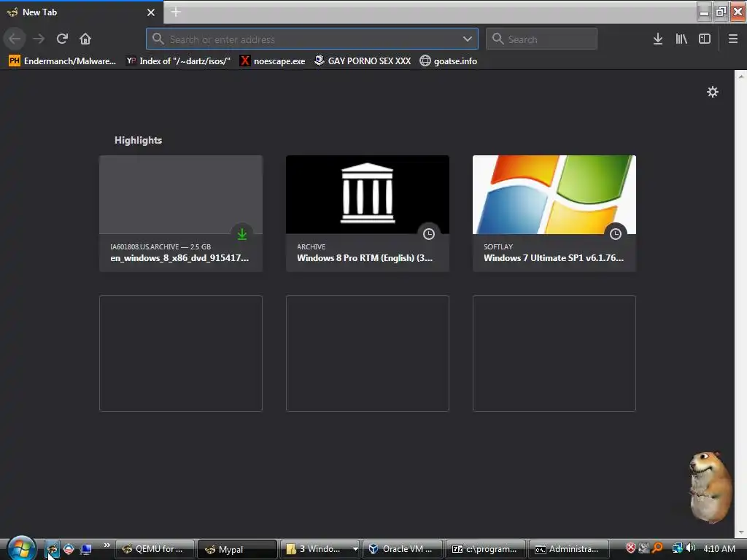Expand the Windows Explorer group dropdown arrow

355,549
